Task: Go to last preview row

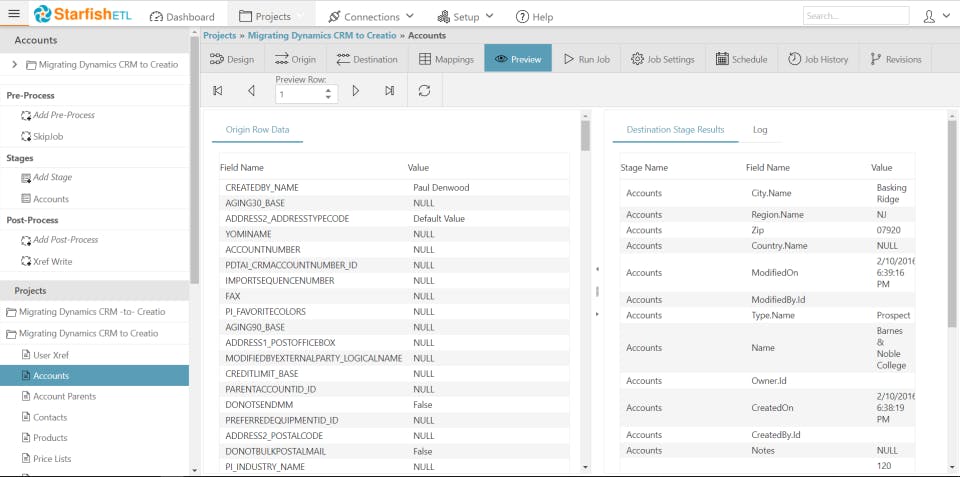Action: click(389, 91)
